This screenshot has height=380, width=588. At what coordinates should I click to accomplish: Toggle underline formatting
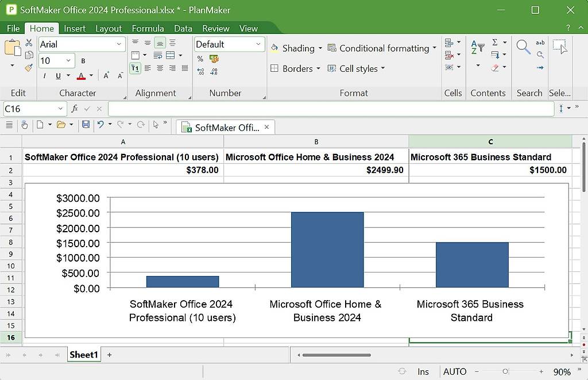pos(58,75)
